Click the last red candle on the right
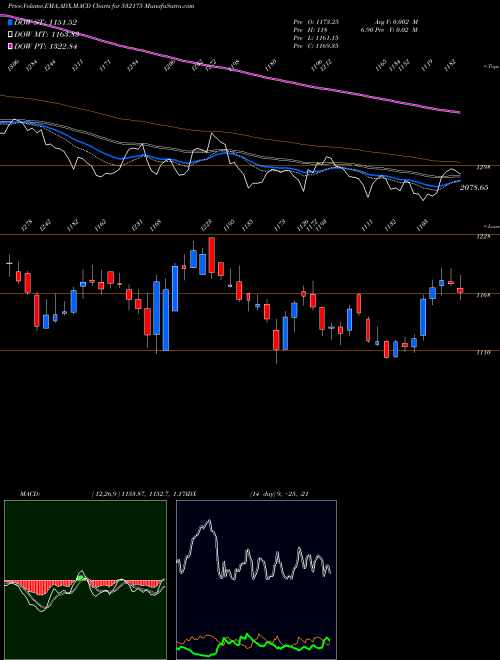 coord(460,290)
